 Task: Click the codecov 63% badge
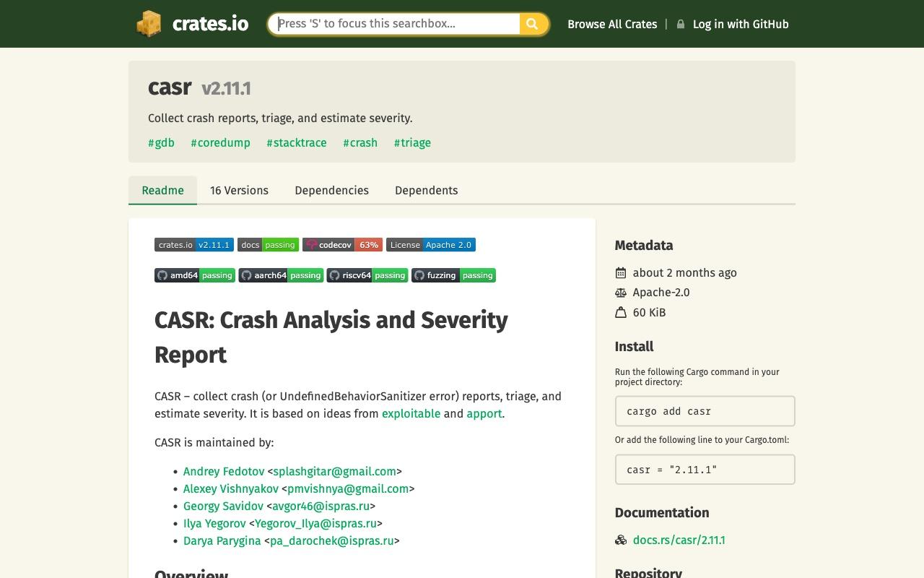point(342,245)
